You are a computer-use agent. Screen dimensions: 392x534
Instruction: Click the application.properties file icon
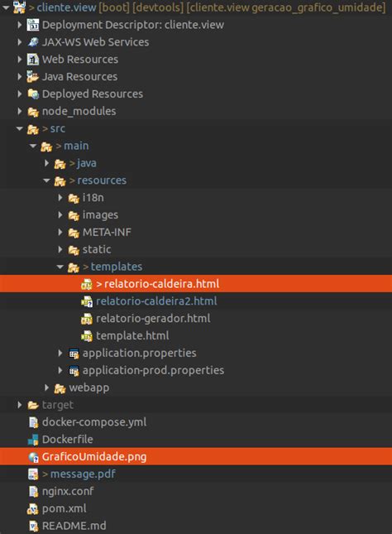(x=74, y=354)
